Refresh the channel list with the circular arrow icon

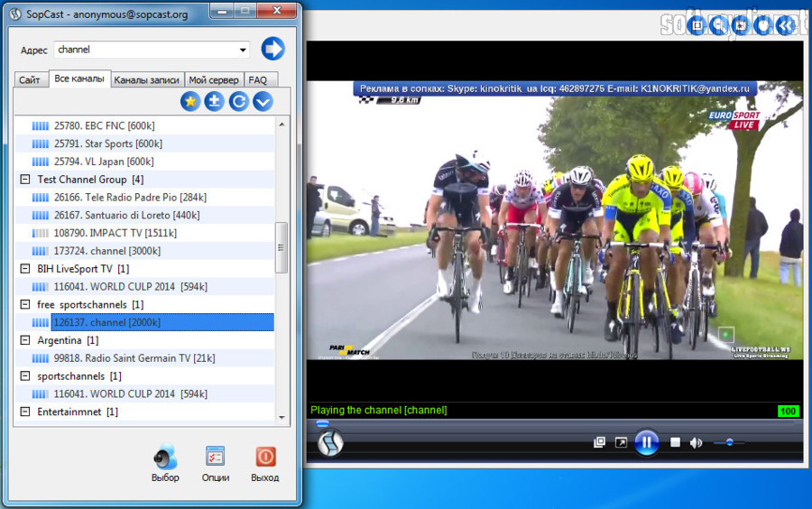point(238,101)
